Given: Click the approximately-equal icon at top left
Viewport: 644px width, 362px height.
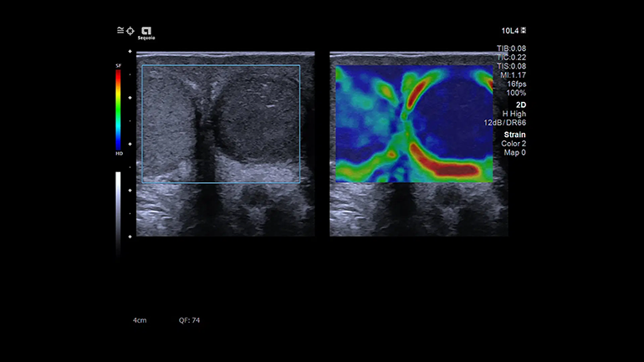Looking at the screenshot, I should (x=120, y=30).
